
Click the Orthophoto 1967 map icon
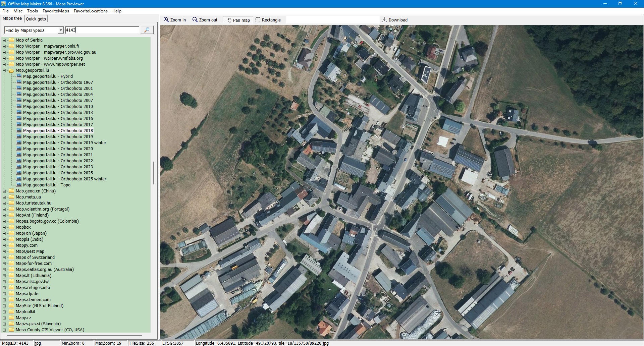pyautogui.click(x=19, y=82)
